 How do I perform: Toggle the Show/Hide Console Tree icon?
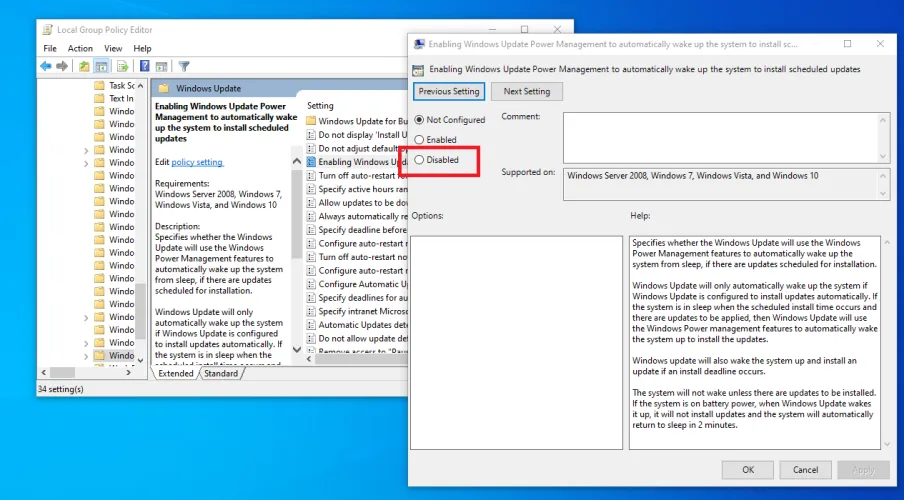(x=100, y=66)
